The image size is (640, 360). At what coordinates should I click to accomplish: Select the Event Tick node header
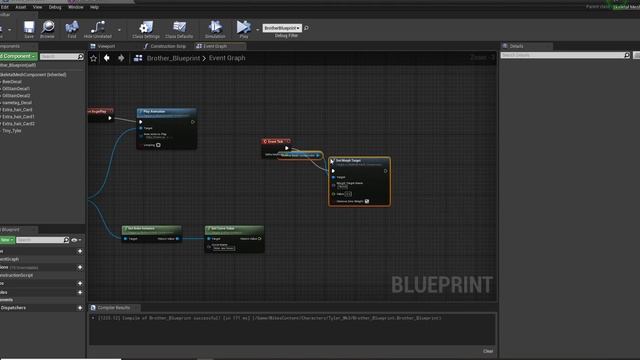click(276, 141)
